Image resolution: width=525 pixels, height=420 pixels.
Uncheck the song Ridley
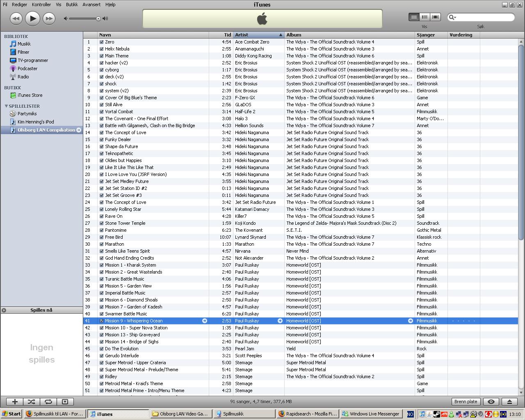click(x=101, y=377)
